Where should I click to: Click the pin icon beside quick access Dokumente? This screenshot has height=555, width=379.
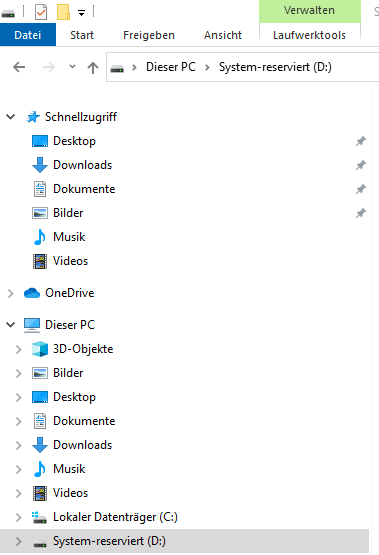[361, 189]
